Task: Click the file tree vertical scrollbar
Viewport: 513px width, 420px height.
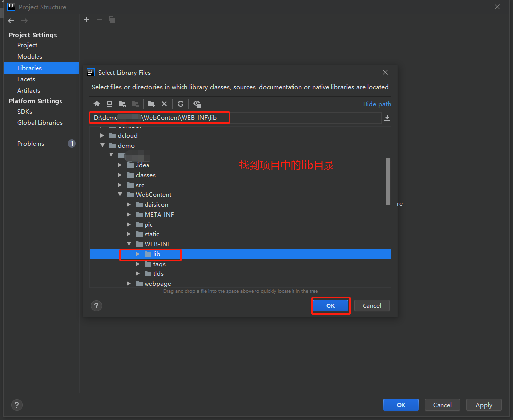Action: [x=388, y=182]
